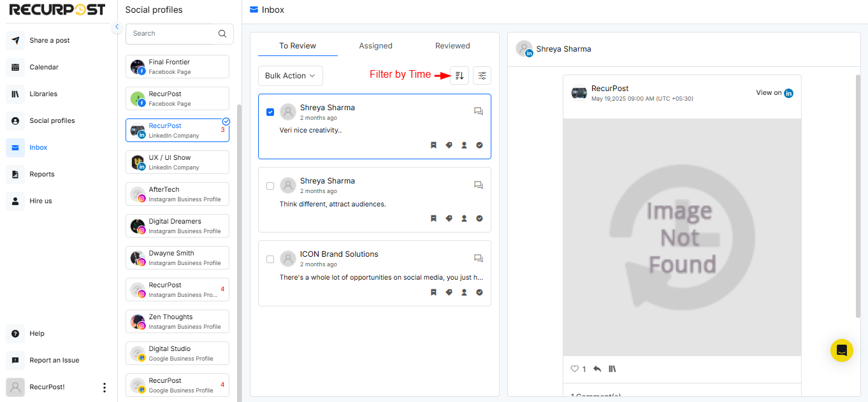Mark 'Think different' message as reviewed
This screenshot has height=402, width=868.
[479, 219]
